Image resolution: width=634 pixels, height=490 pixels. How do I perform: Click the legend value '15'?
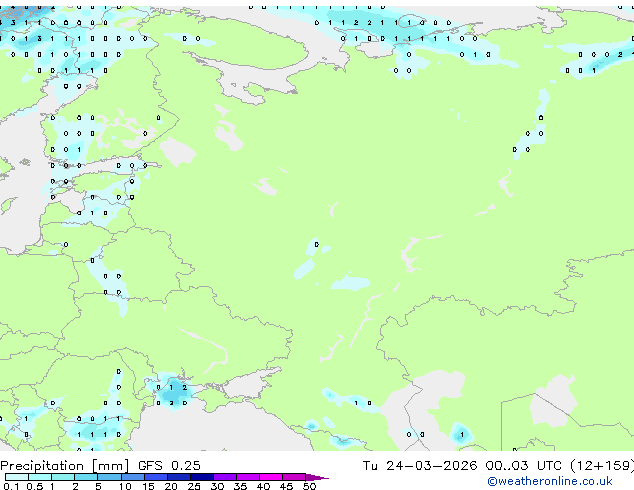tap(148, 486)
